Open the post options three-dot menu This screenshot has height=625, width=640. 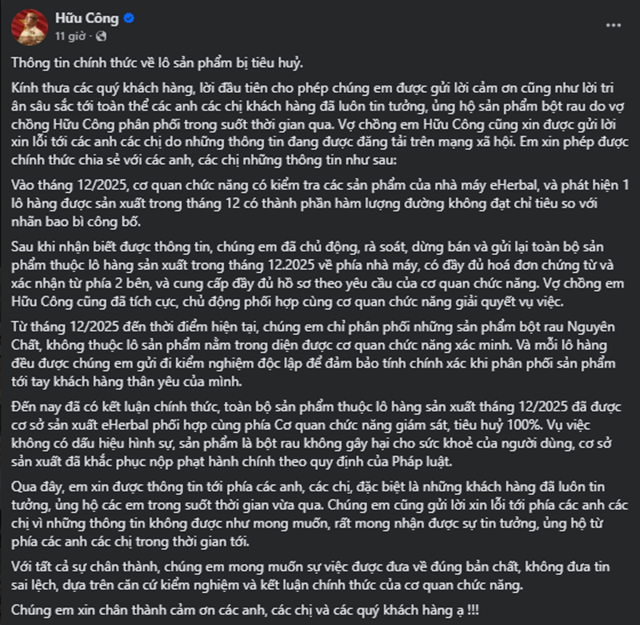click(613, 25)
